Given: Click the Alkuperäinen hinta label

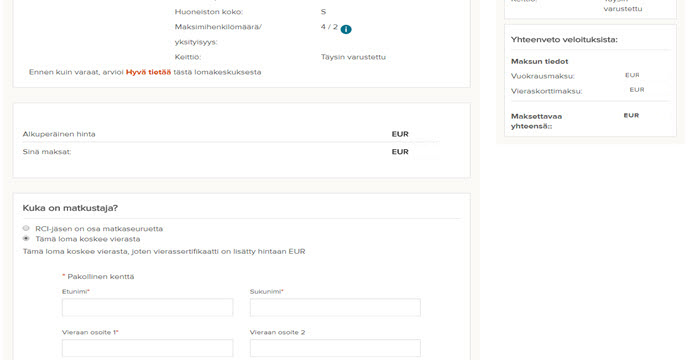Looking at the screenshot, I should (x=59, y=134).
